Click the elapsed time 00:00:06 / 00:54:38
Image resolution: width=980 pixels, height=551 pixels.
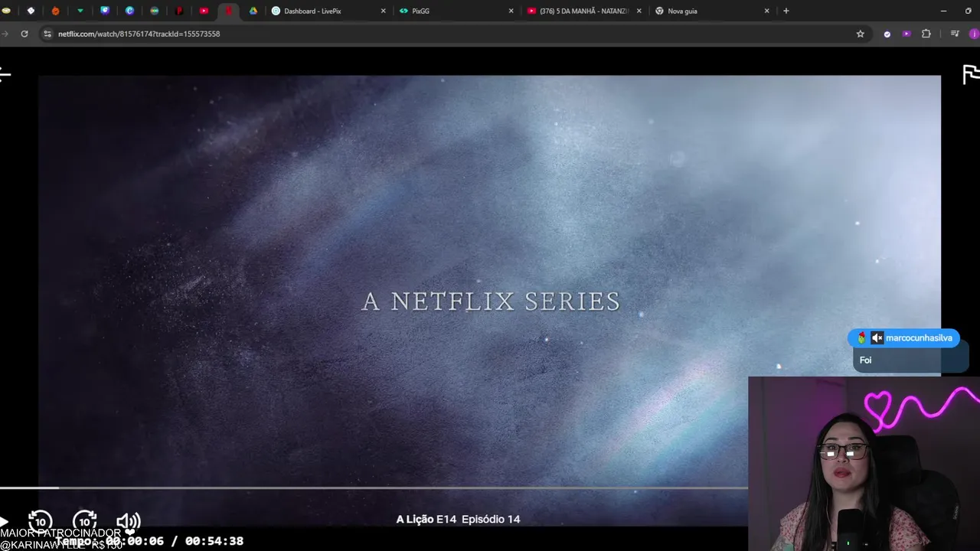[x=175, y=541]
